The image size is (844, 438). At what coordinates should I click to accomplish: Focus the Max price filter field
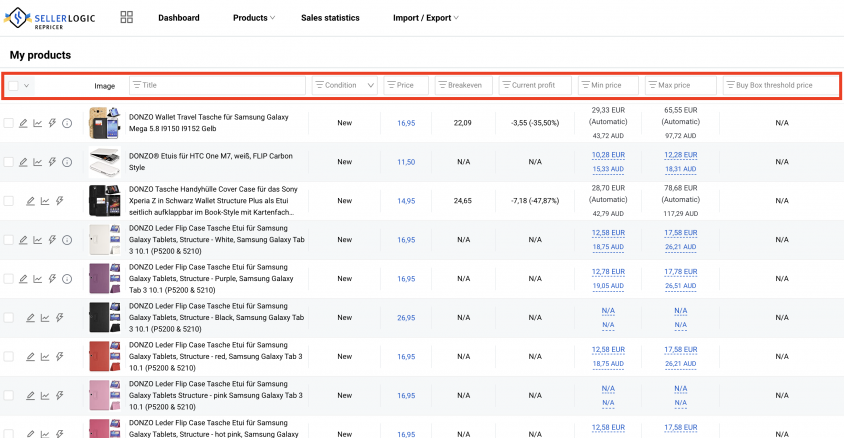click(681, 85)
